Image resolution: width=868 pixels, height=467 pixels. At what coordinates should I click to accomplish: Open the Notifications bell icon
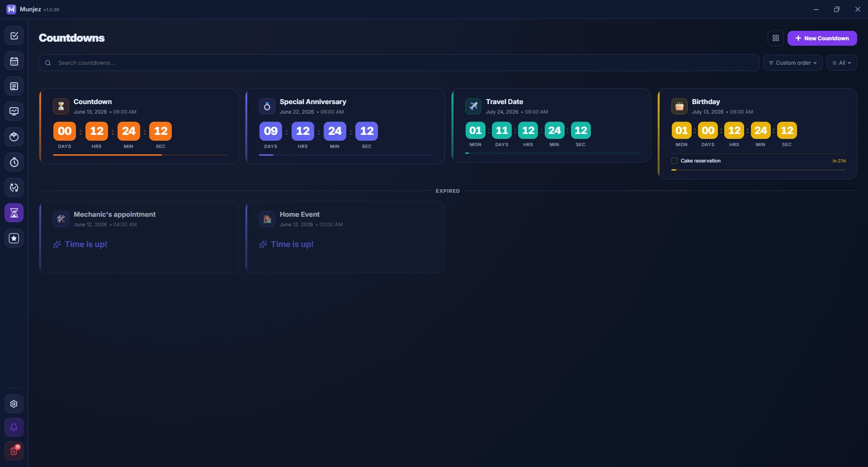[14, 427]
